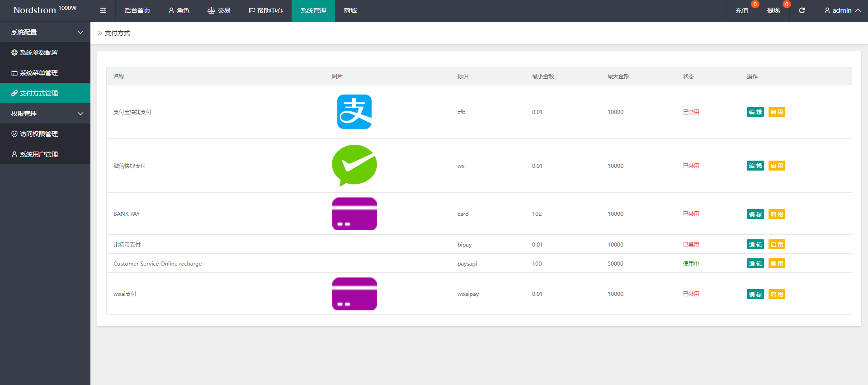Click the Alipay logo image
Screen dimensions: 868x385
click(x=354, y=112)
